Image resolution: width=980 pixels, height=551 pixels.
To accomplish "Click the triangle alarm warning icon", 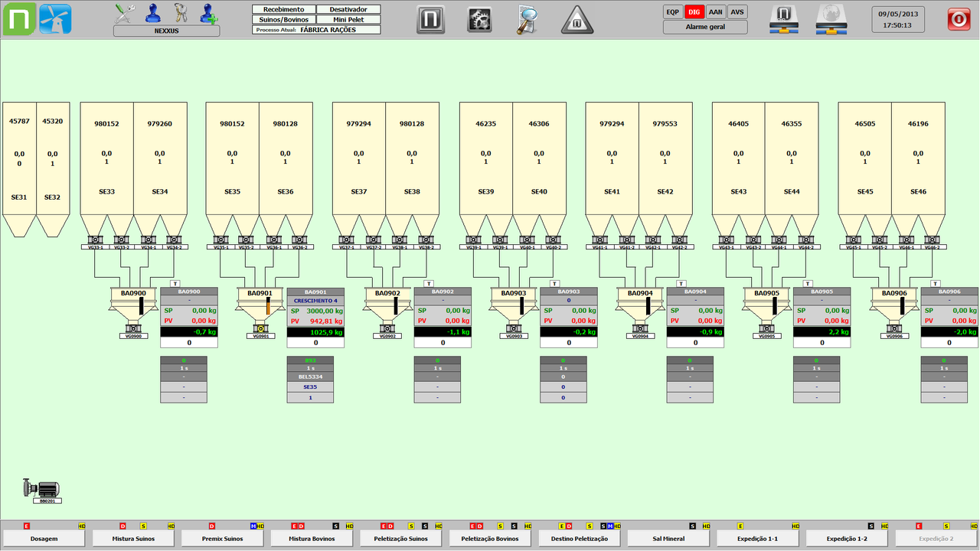I will 577,20.
